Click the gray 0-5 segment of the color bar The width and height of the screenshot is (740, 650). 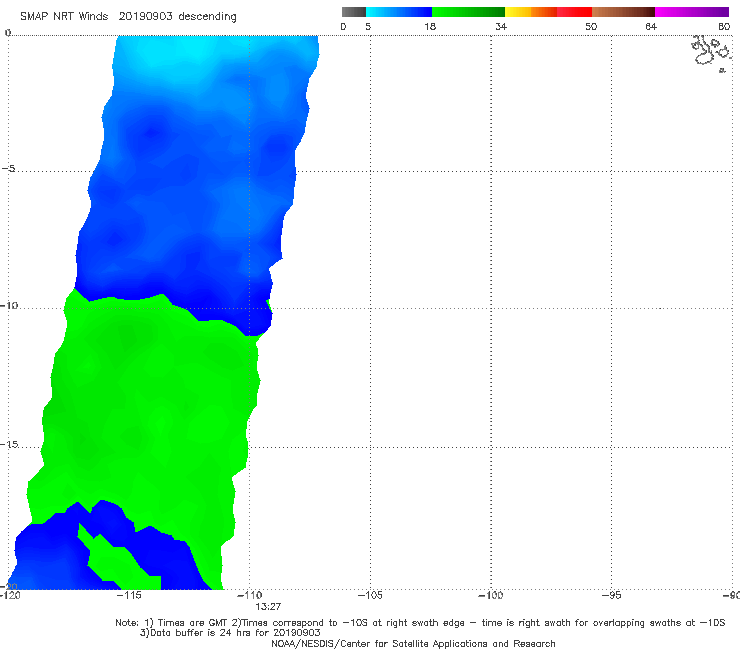click(x=353, y=12)
